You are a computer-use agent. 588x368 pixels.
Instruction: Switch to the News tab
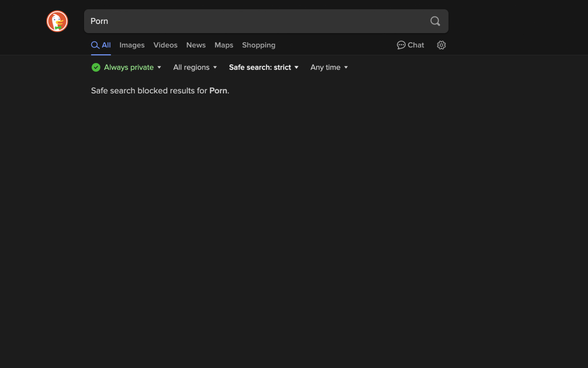(x=196, y=45)
